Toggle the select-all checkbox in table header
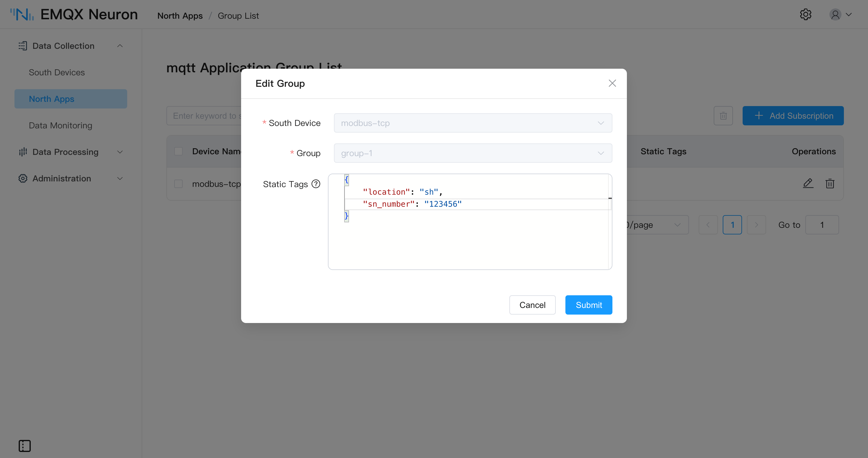This screenshot has height=458, width=868. [178, 152]
